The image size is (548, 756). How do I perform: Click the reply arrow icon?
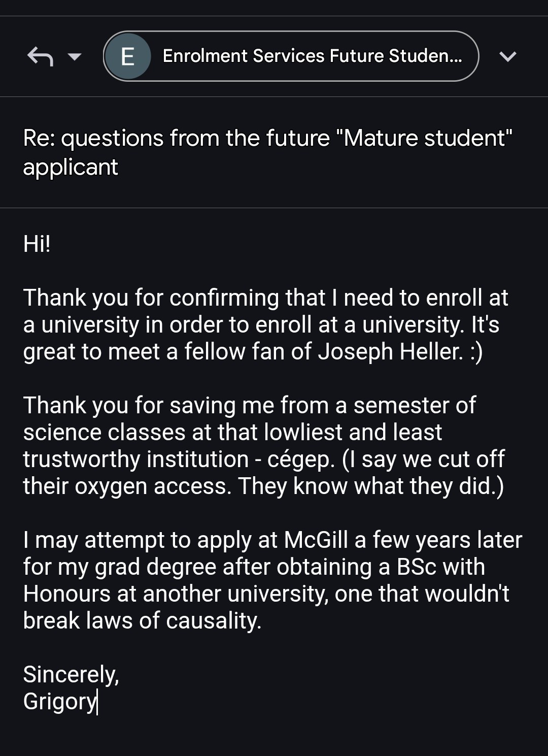point(40,56)
